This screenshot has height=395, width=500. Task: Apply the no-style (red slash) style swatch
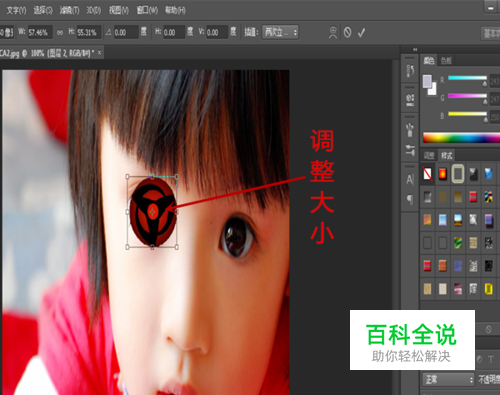click(x=427, y=174)
